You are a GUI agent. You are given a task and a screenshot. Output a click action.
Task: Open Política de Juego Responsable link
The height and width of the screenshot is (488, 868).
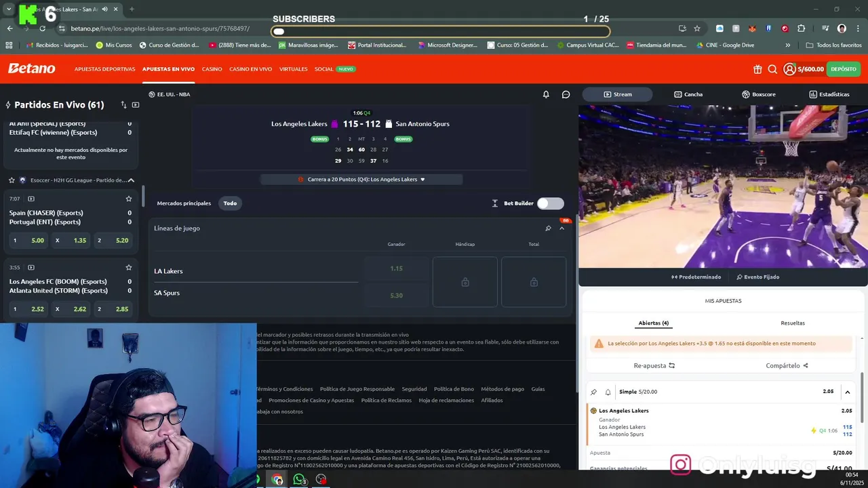click(x=357, y=389)
